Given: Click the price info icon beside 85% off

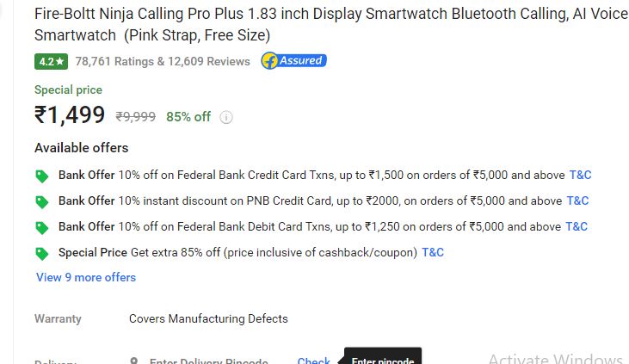Looking at the screenshot, I should coord(226,117).
